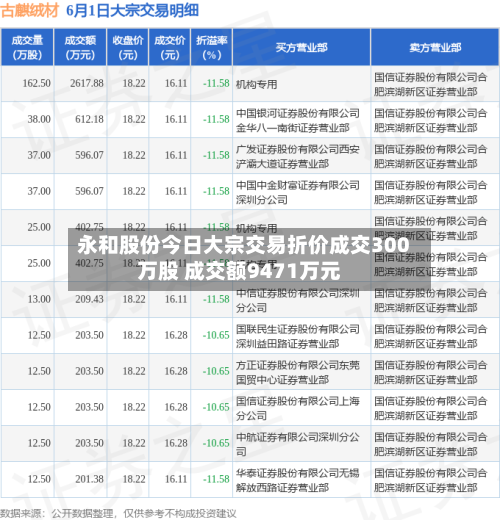
Task: Click buyer 中国中金财富证券有限公司深圳分公司
Action: pyautogui.click(x=298, y=192)
